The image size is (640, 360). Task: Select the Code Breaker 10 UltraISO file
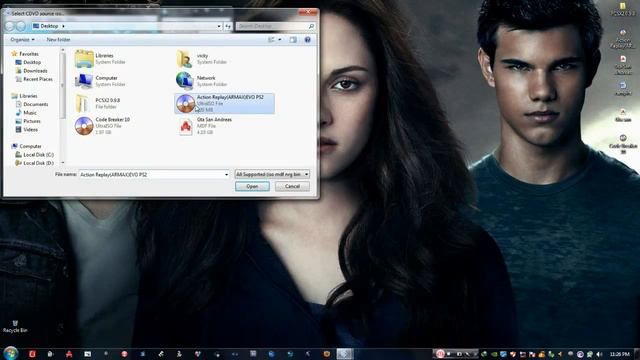pos(102,126)
